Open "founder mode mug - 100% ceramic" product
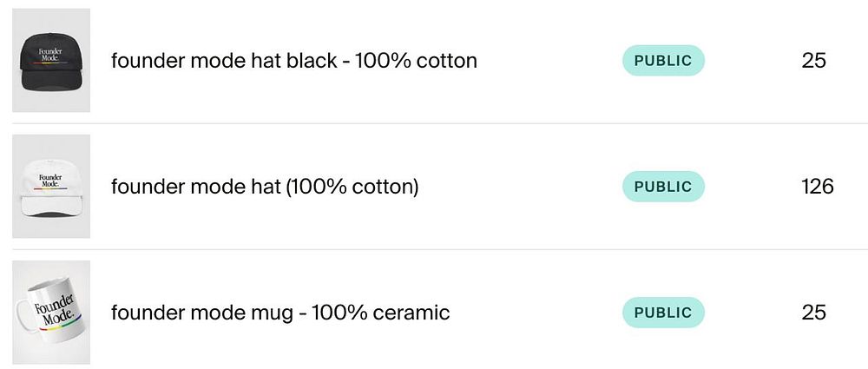Image resolution: width=868 pixels, height=369 pixels. coord(279,313)
